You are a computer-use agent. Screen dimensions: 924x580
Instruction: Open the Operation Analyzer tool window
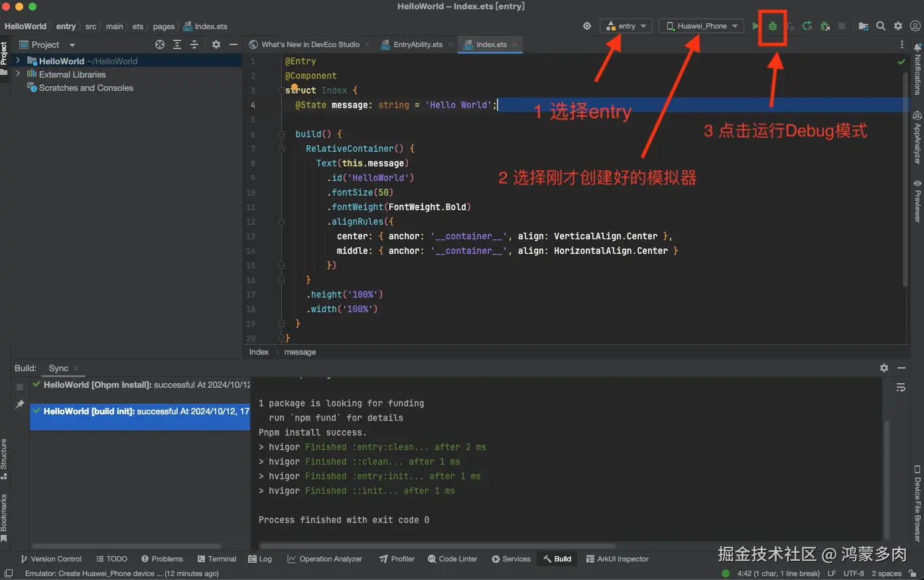click(324, 559)
